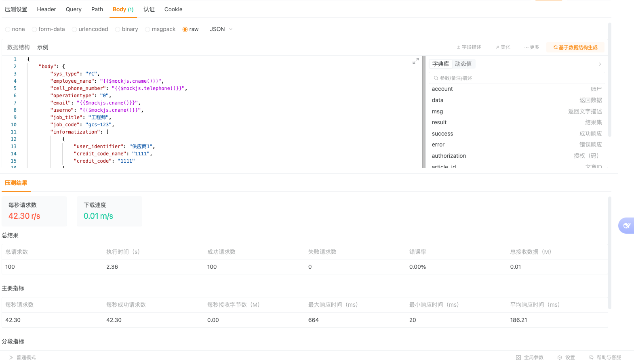634x364 pixels.
Task: Click the 执行时间 value 2.36 cell
Action: (x=112, y=267)
